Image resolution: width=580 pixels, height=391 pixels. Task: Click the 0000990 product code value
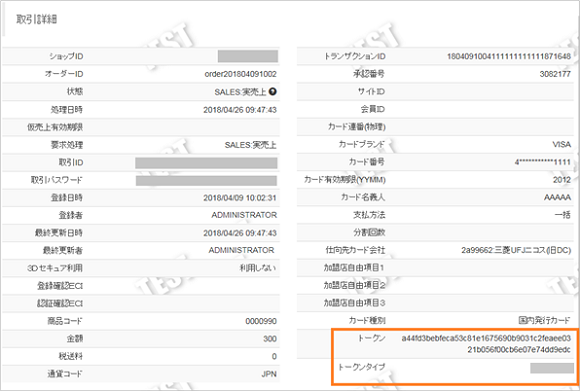click(261, 321)
